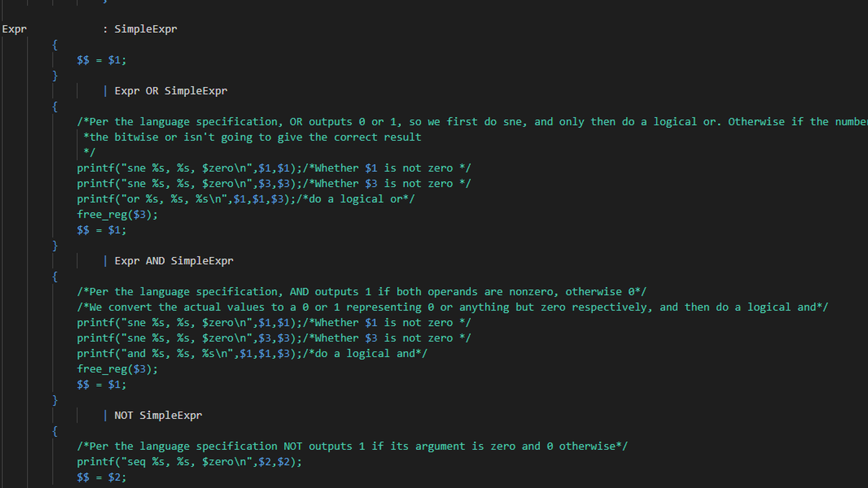
Task: Click comment line '*the bitwise or isn't going'
Action: 252,137
